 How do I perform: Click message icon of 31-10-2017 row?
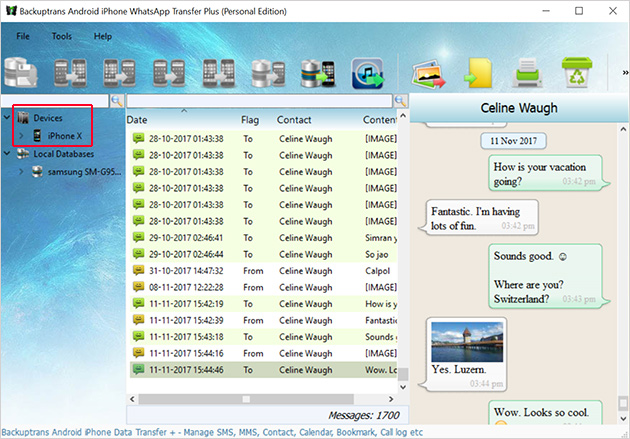(139, 270)
